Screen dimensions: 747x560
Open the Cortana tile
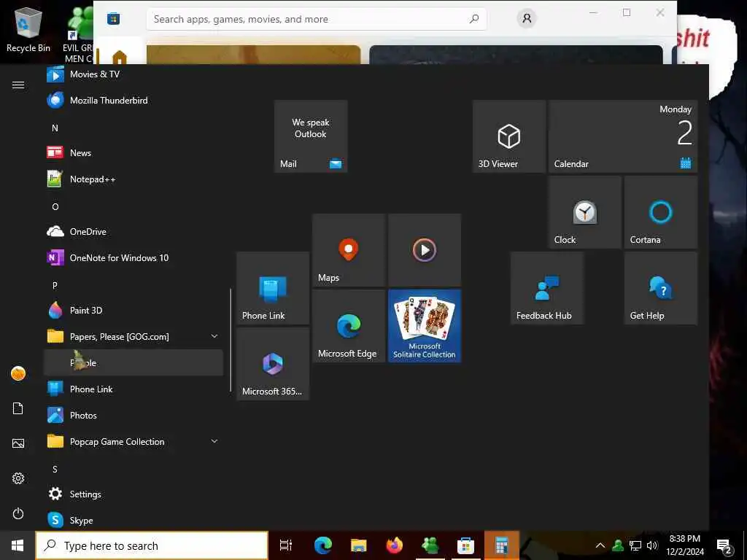tap(661, 212)
